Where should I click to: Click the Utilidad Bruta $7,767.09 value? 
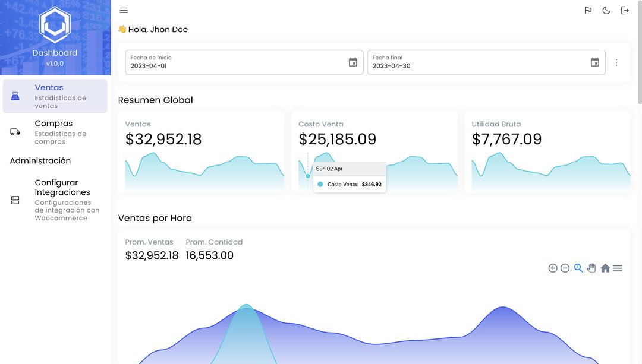506,140
